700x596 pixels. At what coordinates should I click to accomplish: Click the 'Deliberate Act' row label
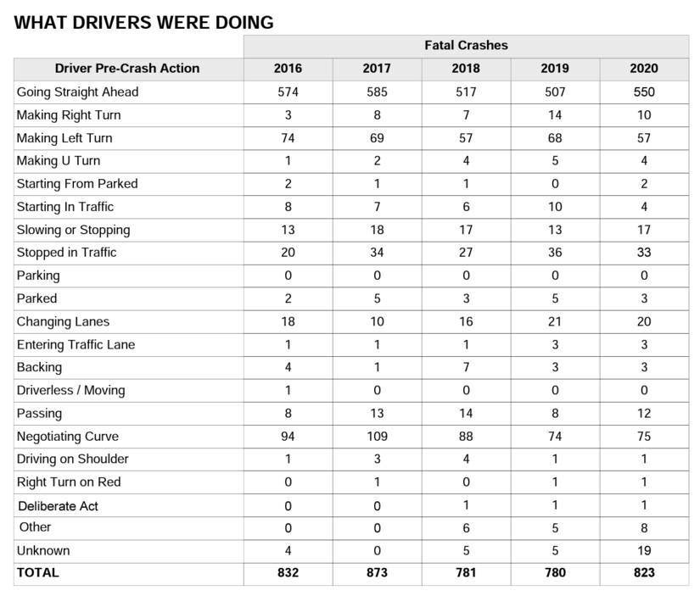[x=59, y=506]
